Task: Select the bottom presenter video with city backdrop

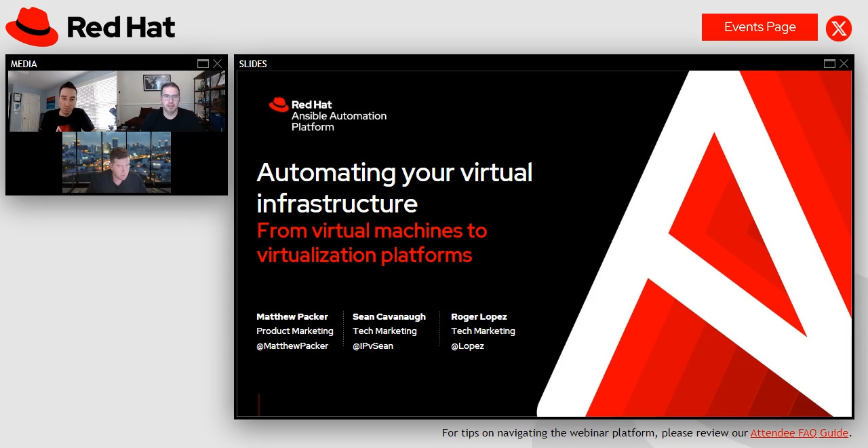Action: tap(117, 162)
